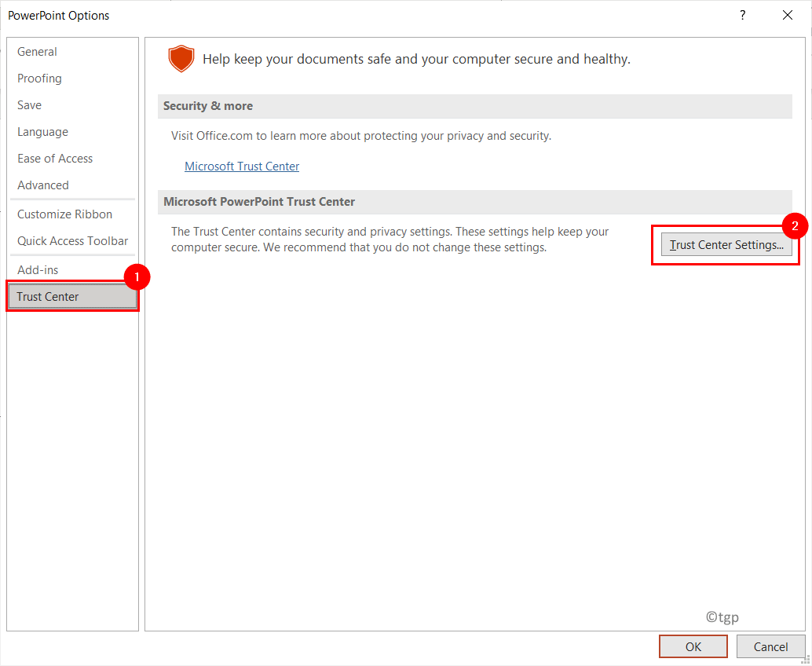Viewport: 812px width, 666px height.
Task: Click Cancel to discard changes
Action: pyautogui.click(x=770, y=646)
